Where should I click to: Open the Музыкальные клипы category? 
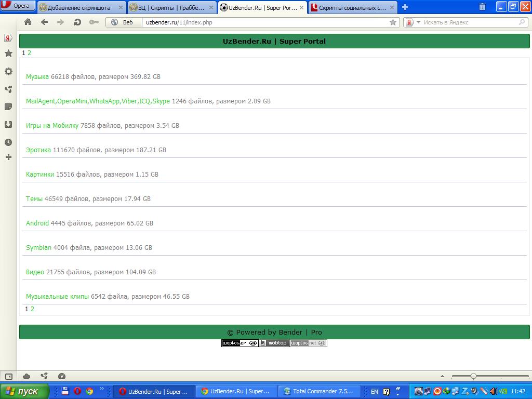[57, 297]
